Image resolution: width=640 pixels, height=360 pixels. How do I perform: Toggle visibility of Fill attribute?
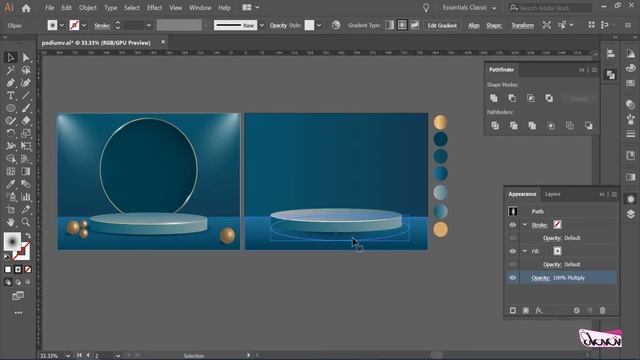[x=513, y=251]
